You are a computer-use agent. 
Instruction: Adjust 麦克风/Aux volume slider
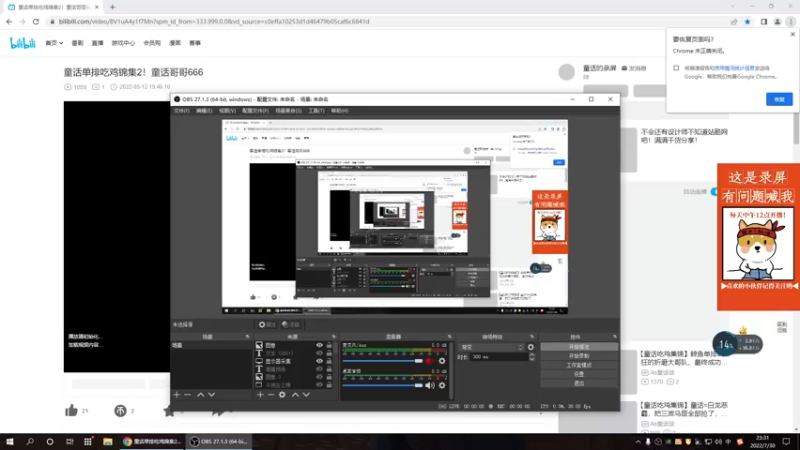coord(383,361)
